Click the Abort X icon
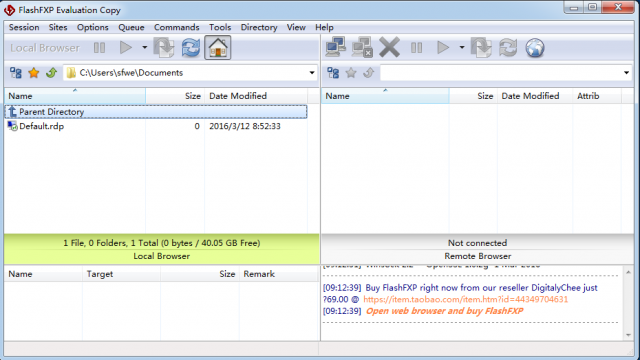This screenshot has height=360, width=640. pyautogui.click(x=389, y=47)
